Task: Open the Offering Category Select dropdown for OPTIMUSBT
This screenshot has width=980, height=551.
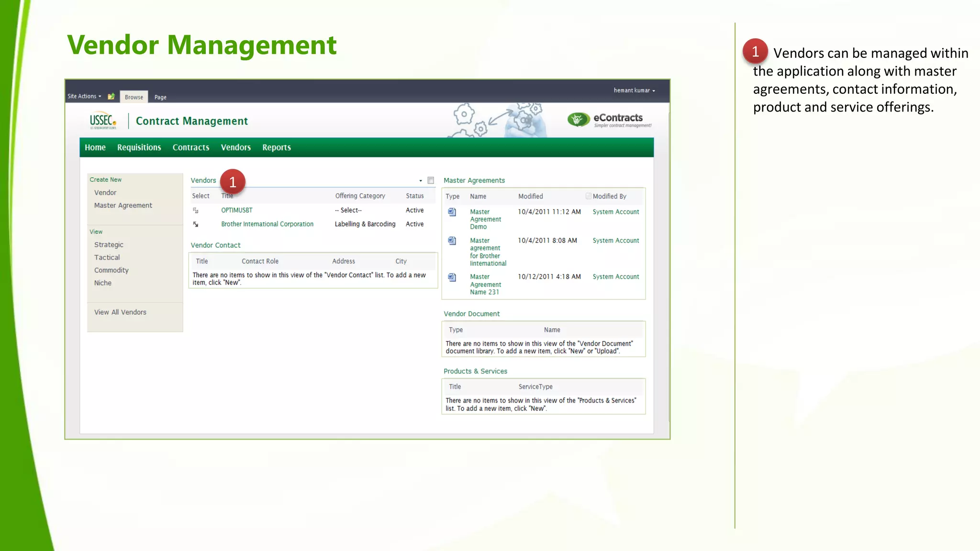Action: click(348, 210)
